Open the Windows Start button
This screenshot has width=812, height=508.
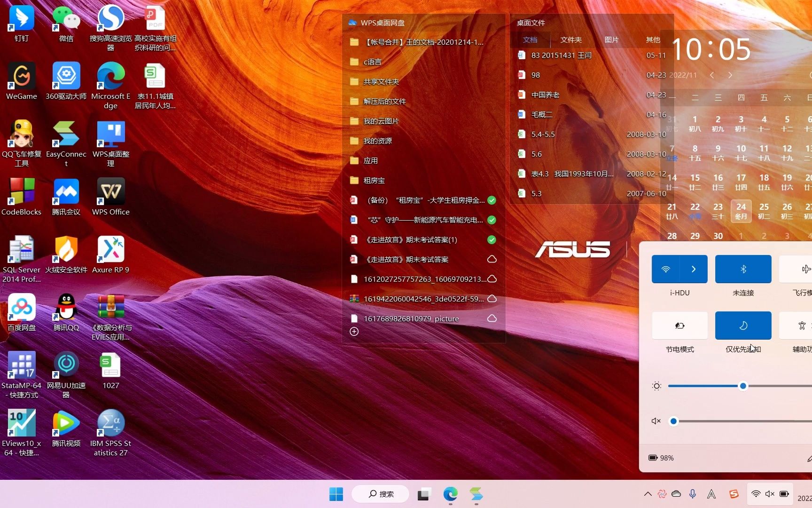[336, 494]
